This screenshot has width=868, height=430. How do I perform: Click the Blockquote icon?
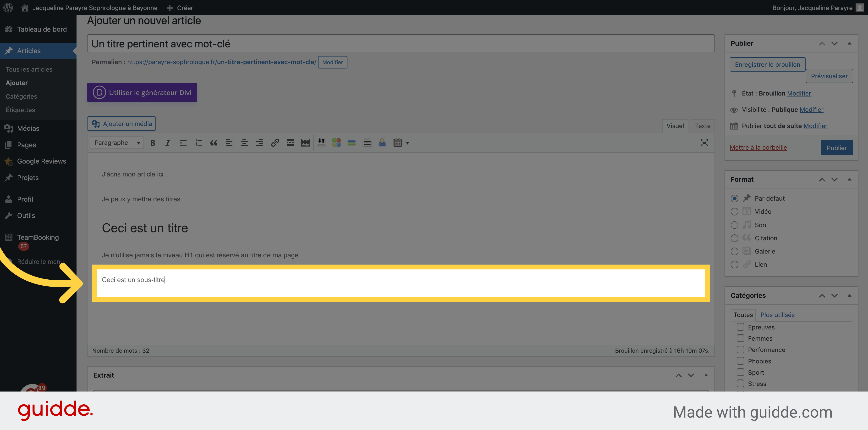(213, 143)
